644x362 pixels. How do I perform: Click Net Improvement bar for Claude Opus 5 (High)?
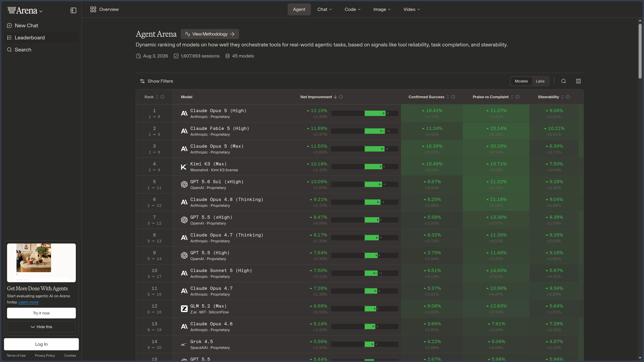pyautogui.click(x=365, y=113)
